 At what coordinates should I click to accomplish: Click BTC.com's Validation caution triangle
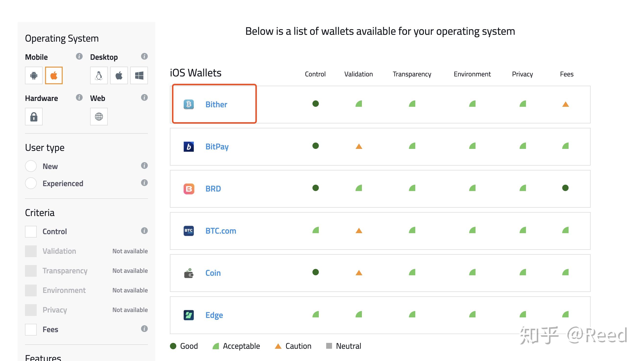point(359,230)
